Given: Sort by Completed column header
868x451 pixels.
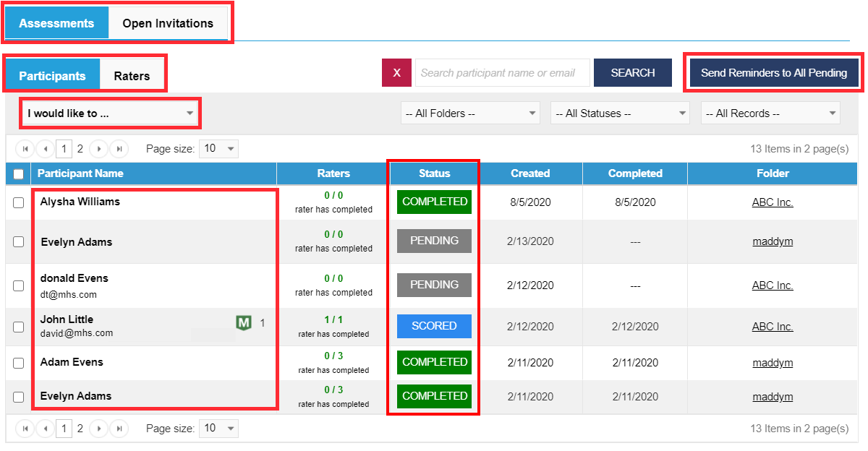Looking at the screenshot, I should [x=635, y=173].
